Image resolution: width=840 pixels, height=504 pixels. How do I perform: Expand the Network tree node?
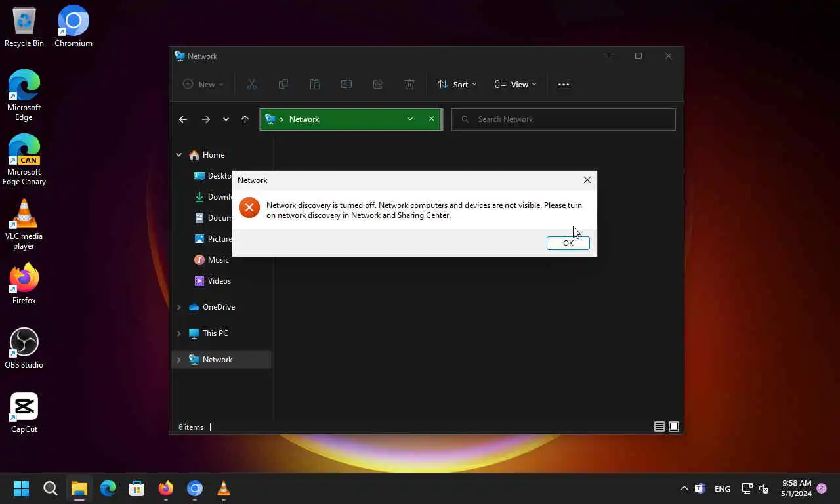pyautogui.click(x=178, y=360)
